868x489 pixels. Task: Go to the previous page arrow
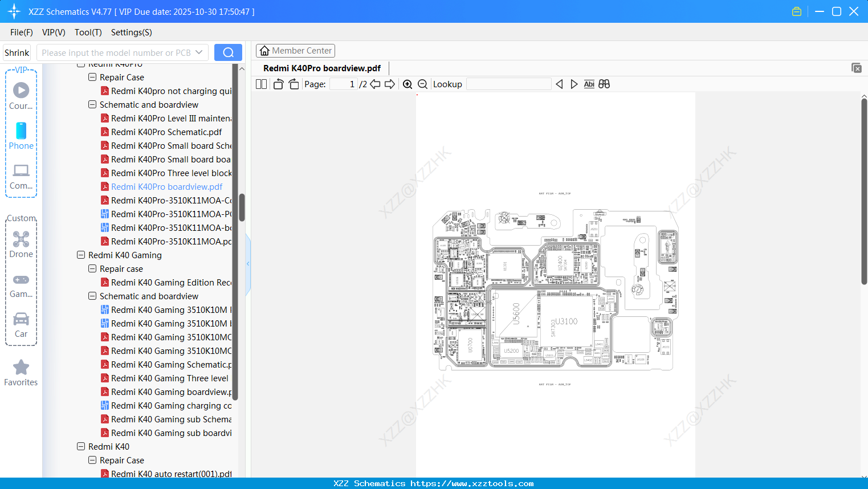(375, 84)
